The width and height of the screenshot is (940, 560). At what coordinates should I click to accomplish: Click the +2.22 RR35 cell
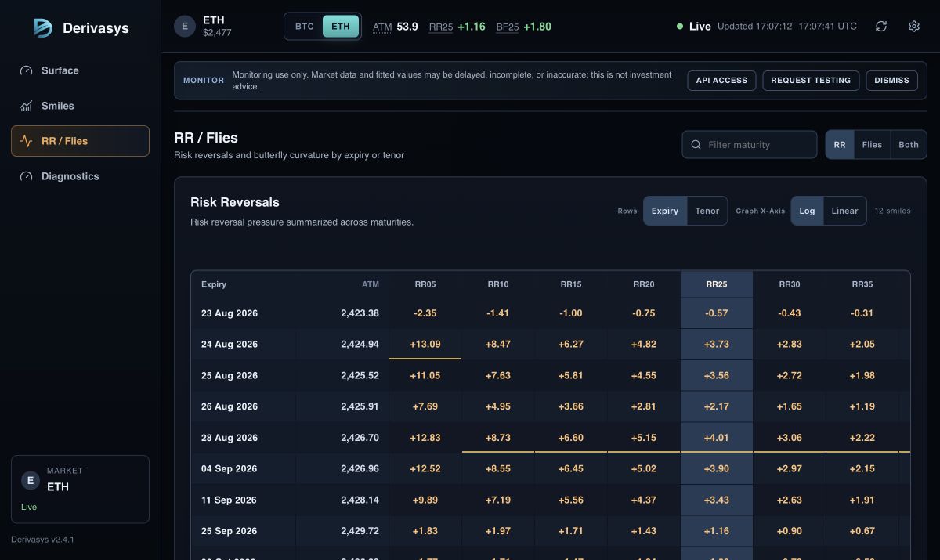862,438
